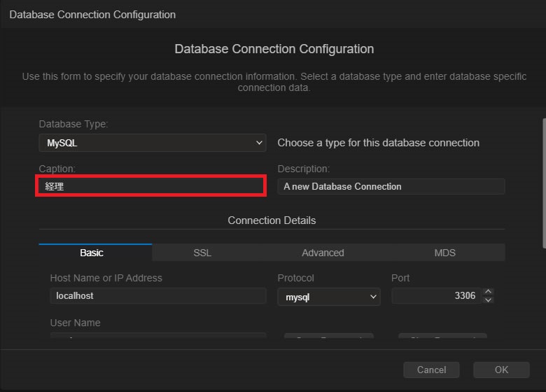Click the Description input field

[x=391, y=186]
